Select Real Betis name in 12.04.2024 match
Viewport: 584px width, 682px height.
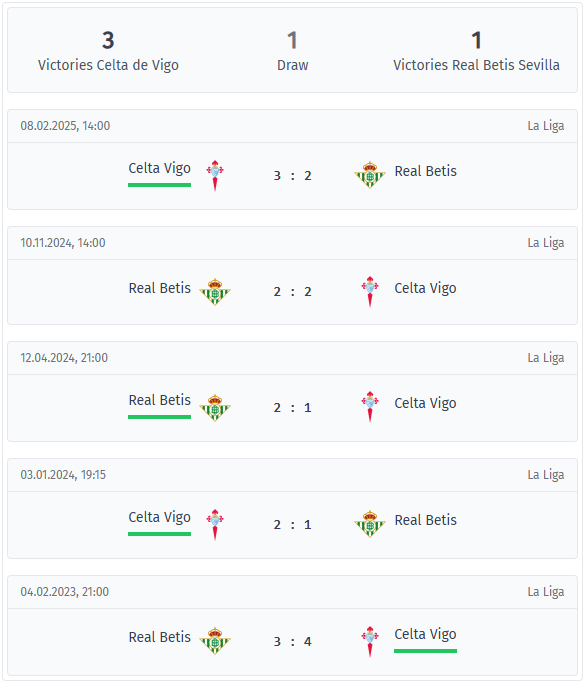point(160,400)
